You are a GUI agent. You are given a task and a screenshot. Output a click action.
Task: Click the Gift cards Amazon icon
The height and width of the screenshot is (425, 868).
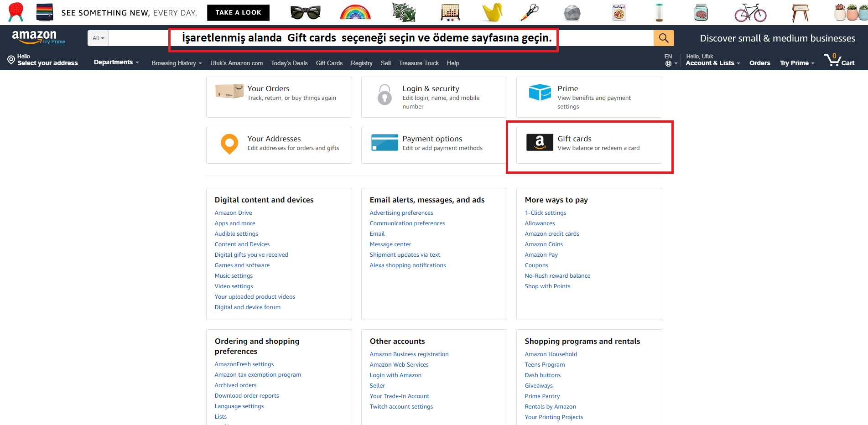[540, 142]
